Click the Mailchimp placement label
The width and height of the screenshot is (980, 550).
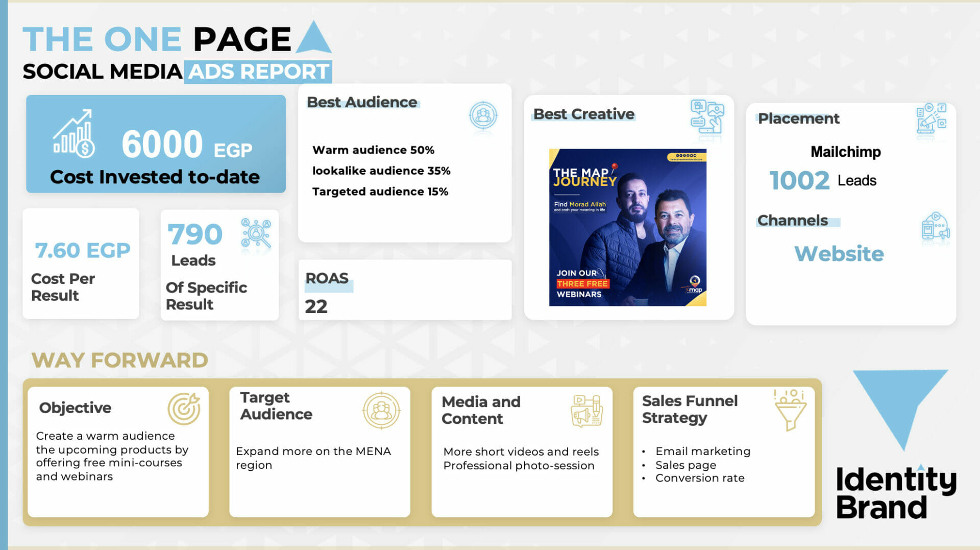[x=845, y=152]
